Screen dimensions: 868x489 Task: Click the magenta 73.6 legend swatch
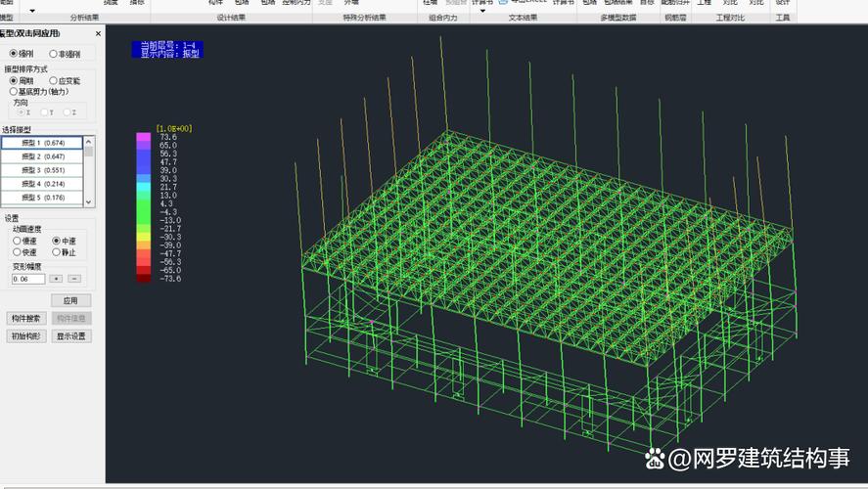pos(144,138)
